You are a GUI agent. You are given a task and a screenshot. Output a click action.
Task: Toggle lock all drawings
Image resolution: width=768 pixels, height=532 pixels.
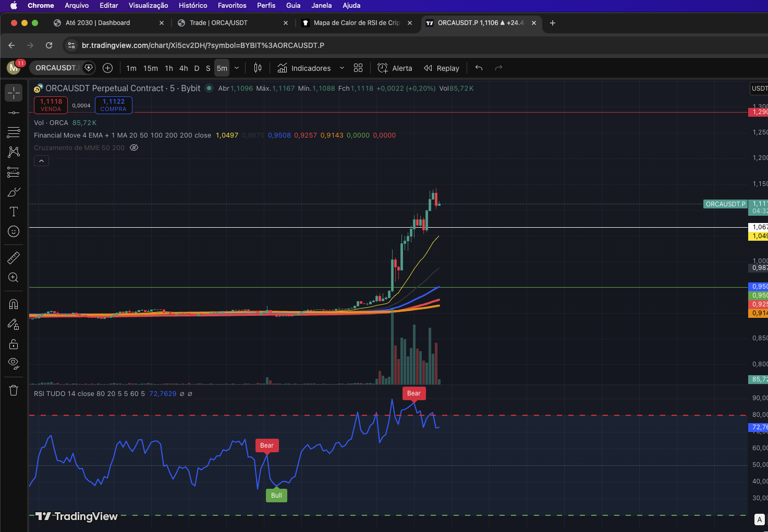tap(14, 344)
